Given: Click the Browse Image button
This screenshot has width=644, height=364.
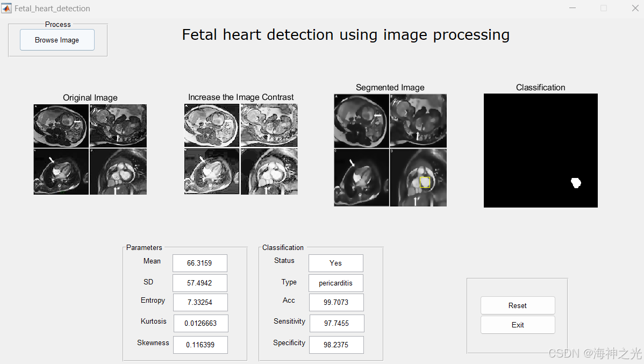Looking at the screenshot, I should (57, 40).
